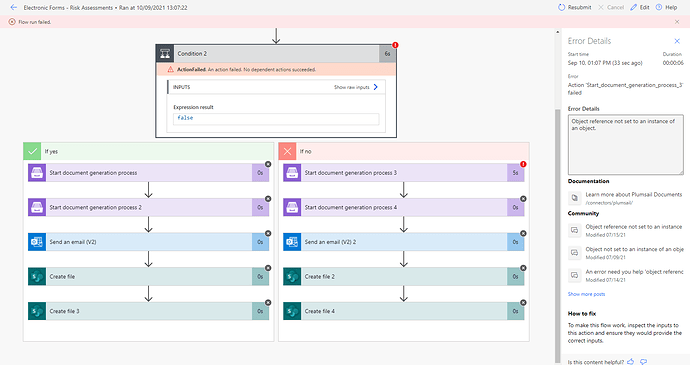Image resolution: width=690 pixels, height=365 pixels.
Task: Click skipped badge on 'Start document generation process'
Action: tap(268, 164)
